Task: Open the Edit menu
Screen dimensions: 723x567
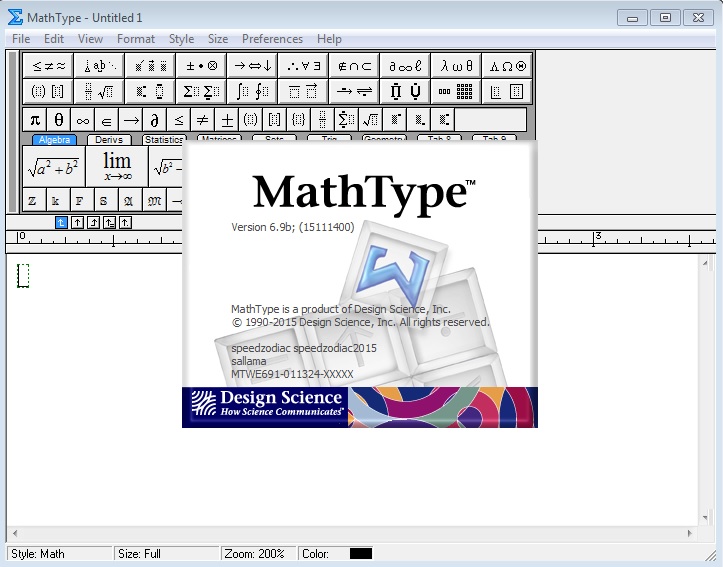Action: 54,39
